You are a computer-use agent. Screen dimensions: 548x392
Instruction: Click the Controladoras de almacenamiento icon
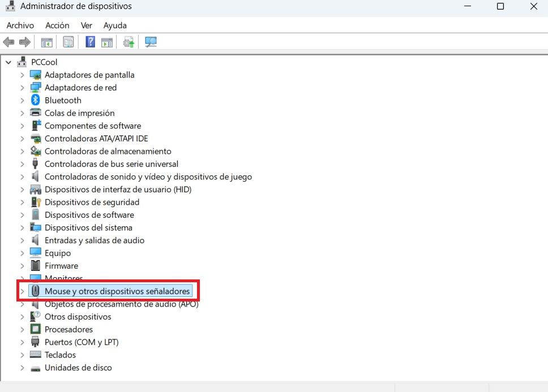pos(36,151)
